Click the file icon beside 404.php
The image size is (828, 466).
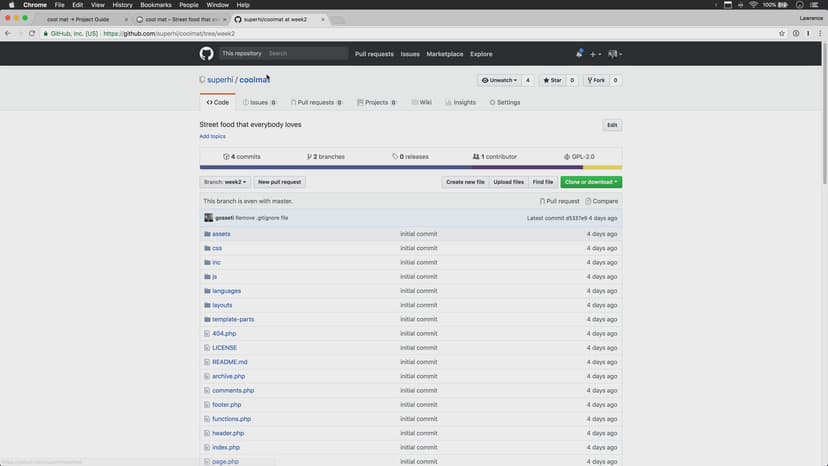pyautogui.click(x=207, y=333)
